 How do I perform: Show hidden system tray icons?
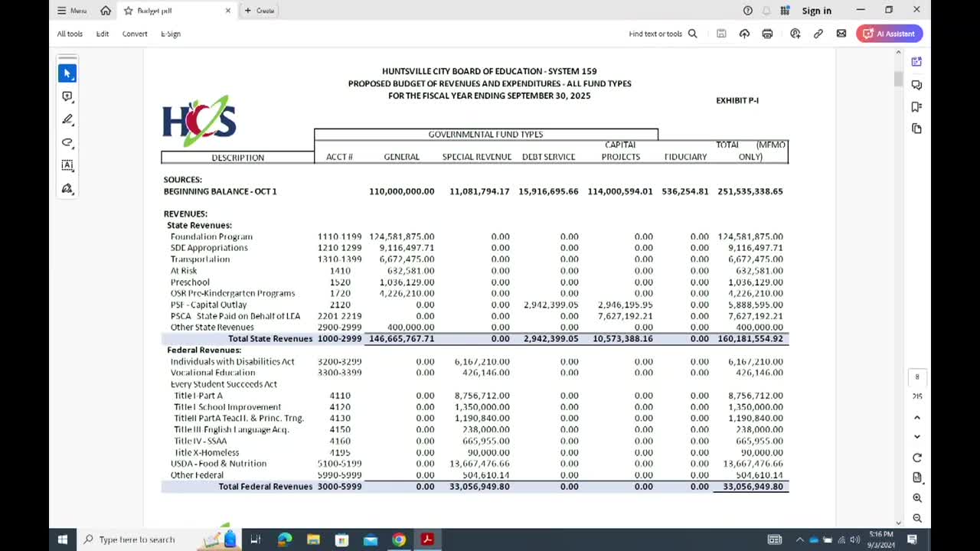point(799,540)
